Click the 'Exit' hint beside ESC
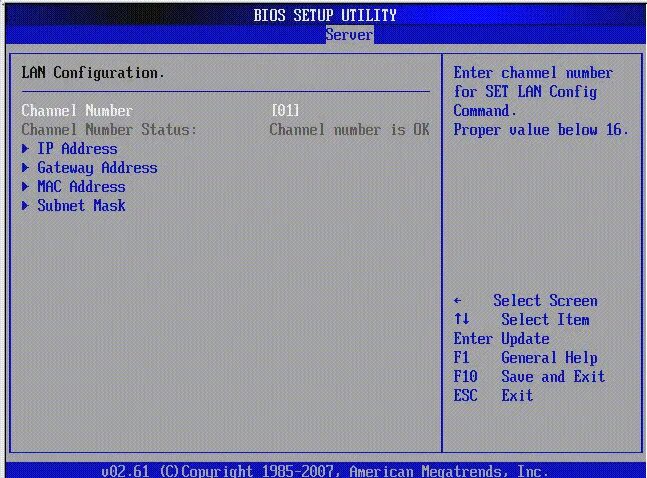The height and width of the screenshot is (478, 647). [517, 395]
